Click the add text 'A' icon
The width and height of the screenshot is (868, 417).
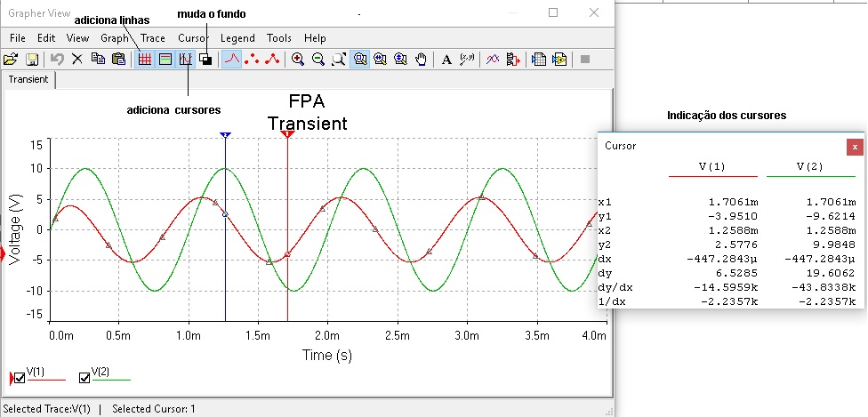coord(446,60)
